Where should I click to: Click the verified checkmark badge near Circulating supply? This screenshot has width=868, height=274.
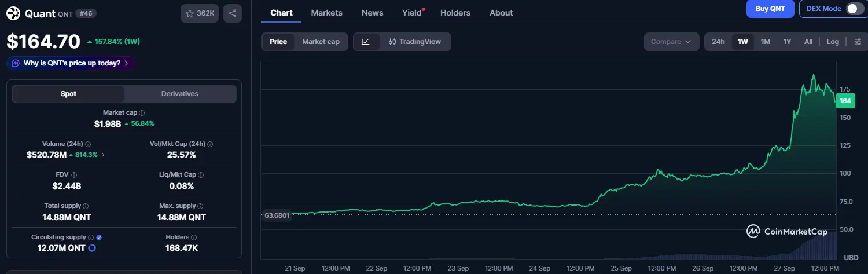99,237
